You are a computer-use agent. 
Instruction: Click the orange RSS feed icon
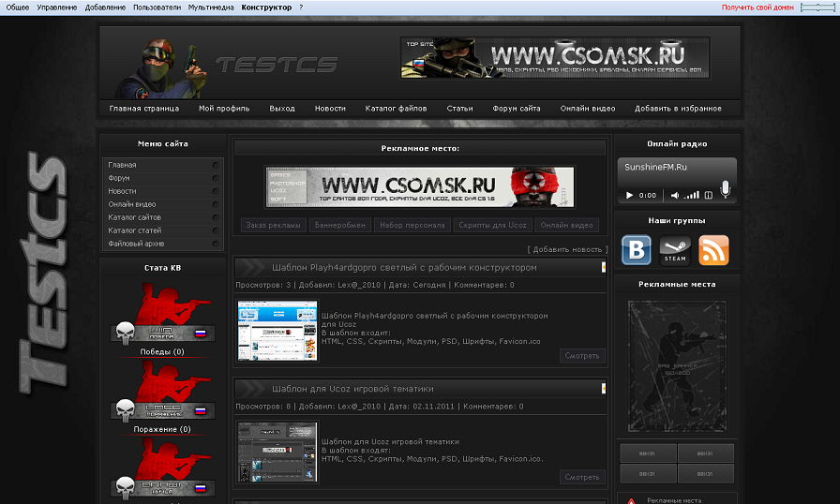pyautogui.click(x=713, y=251)
